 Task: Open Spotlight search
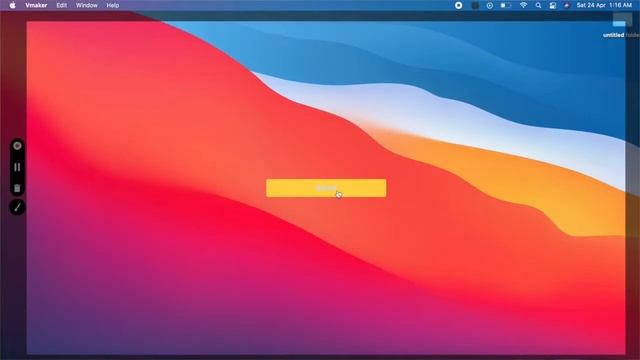click(x=538, y=5)
